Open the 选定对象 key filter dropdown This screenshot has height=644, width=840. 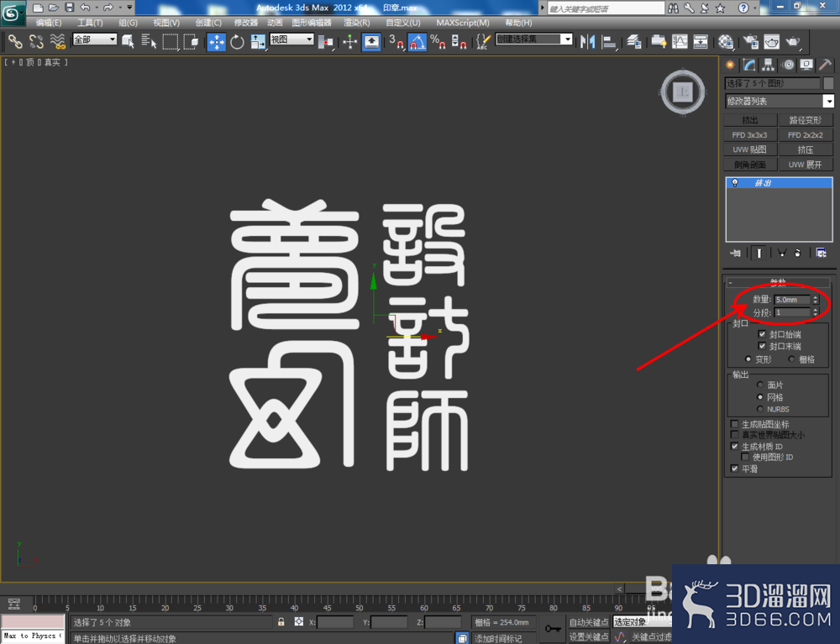coord(642,621)
